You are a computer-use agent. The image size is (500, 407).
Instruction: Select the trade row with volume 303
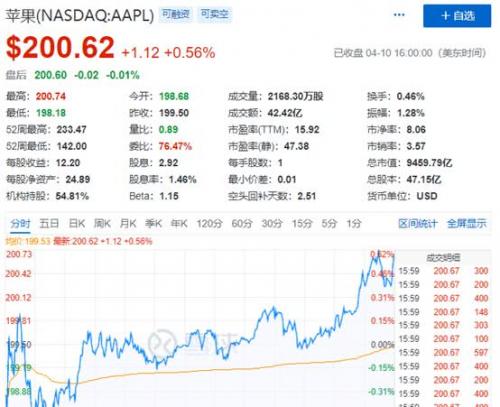[443, 325]
